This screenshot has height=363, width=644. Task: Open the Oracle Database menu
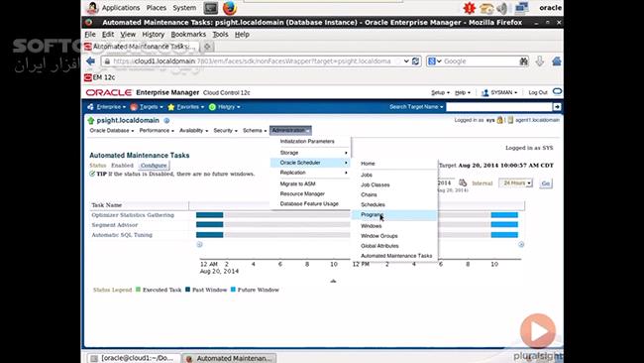coord(112,130)
